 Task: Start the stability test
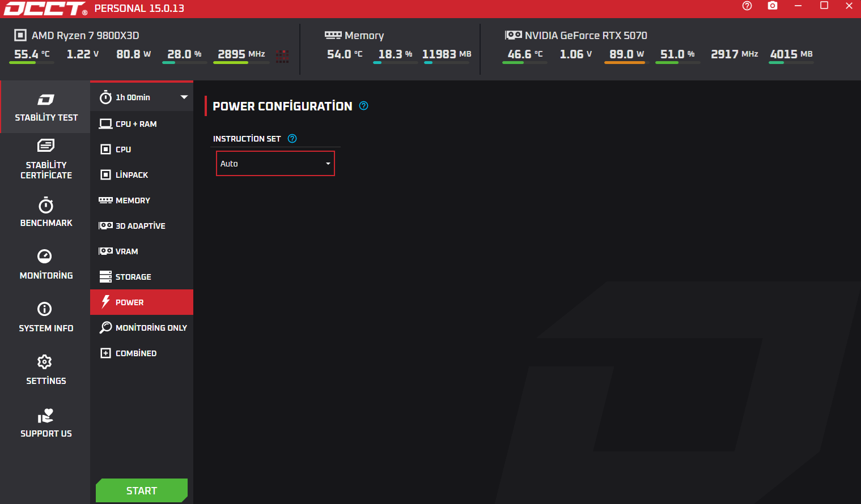pyautogui.click(x=142, y=490)
